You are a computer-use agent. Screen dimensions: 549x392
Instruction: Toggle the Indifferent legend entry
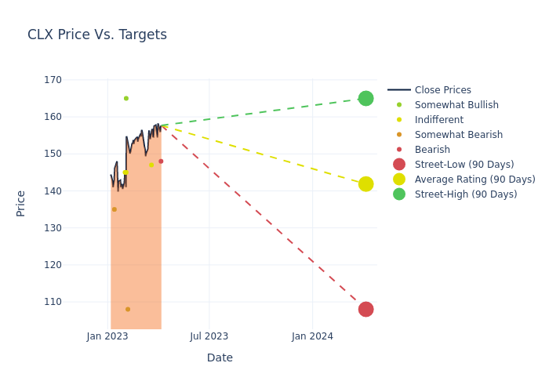click(438, 120)
